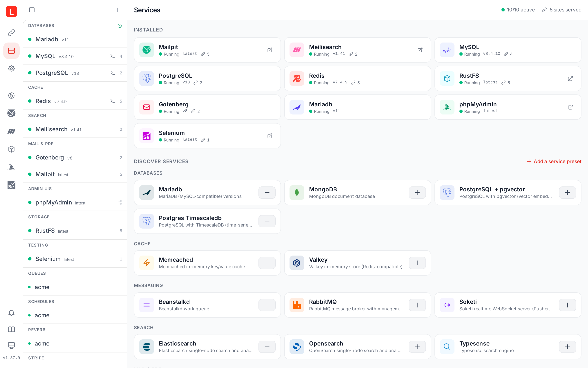The height and width of the screenshot is (368, 588).
Task: Open the installed Gotenberg service card
Action: (x=207, y=107)
